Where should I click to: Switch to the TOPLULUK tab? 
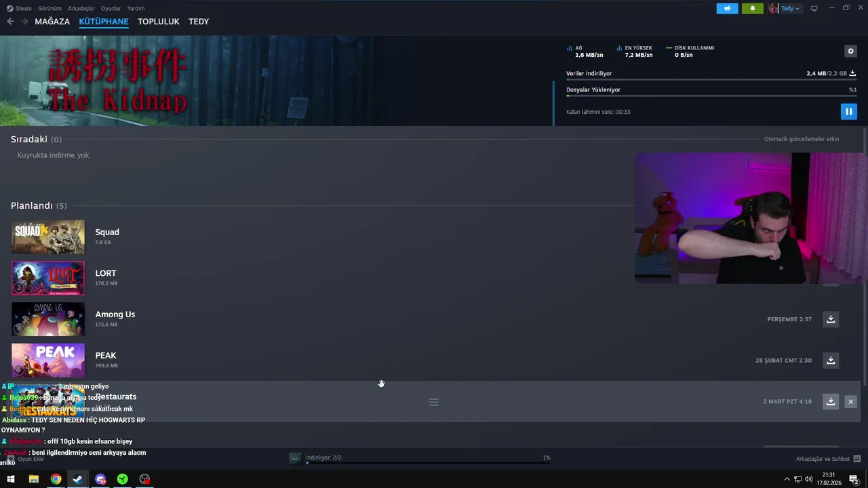(x=159, y=22)
